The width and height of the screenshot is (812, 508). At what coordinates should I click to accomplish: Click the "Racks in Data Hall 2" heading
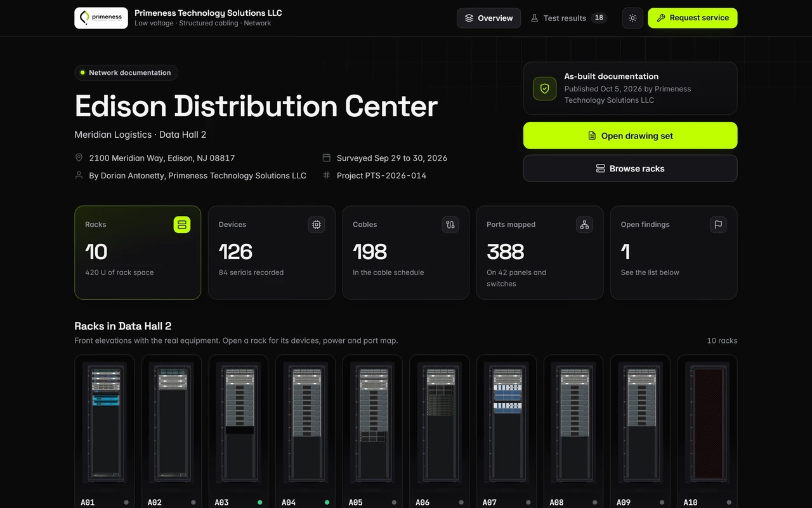(123, 326)
